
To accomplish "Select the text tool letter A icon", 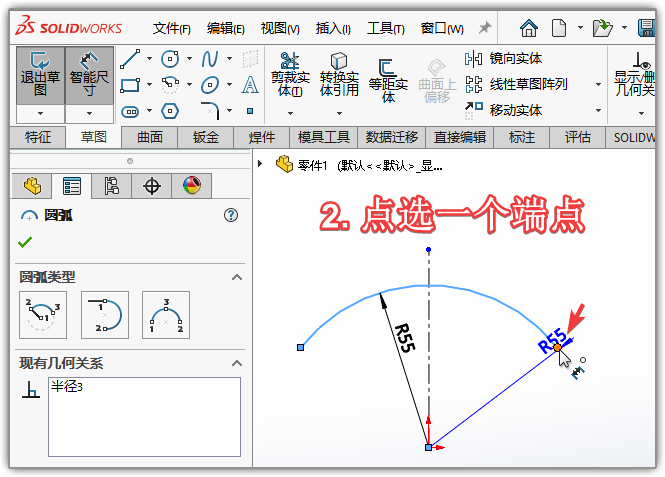I will 250,84.
